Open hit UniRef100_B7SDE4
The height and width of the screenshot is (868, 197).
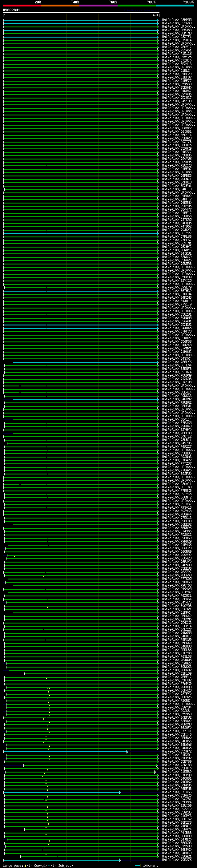[177, 40]
